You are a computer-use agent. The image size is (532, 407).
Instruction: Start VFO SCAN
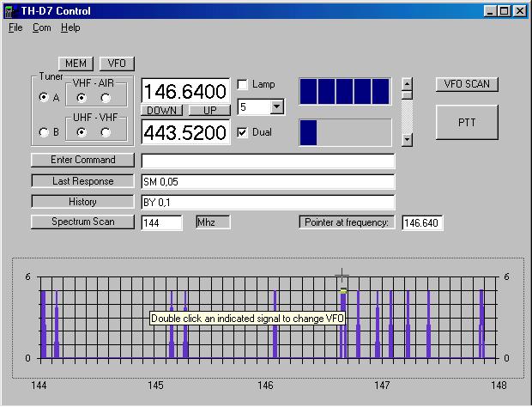467,84
